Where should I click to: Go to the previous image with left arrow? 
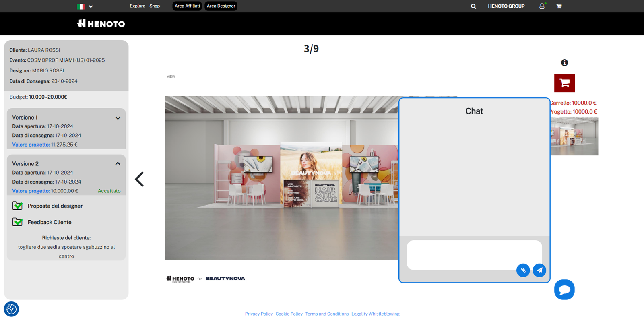pos(140,180)
